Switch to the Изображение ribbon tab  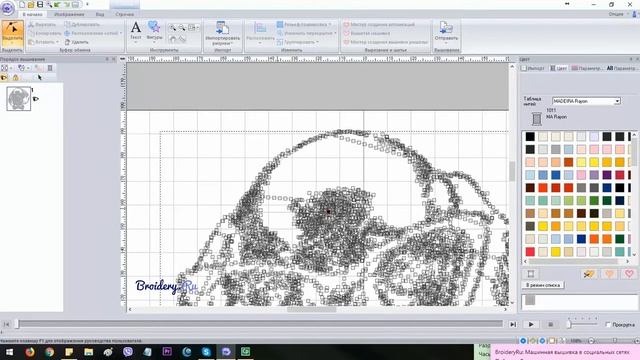[x=69, y=14]
